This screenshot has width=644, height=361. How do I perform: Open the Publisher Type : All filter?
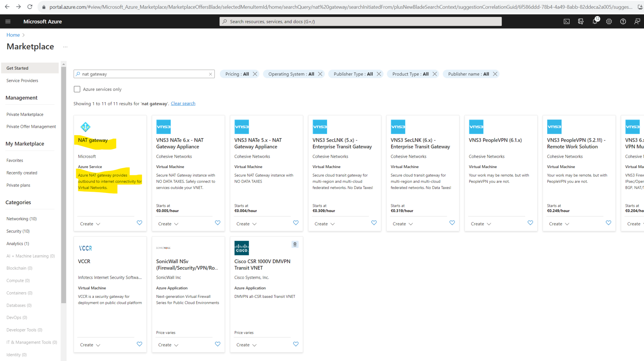click(x=353, y=74)
